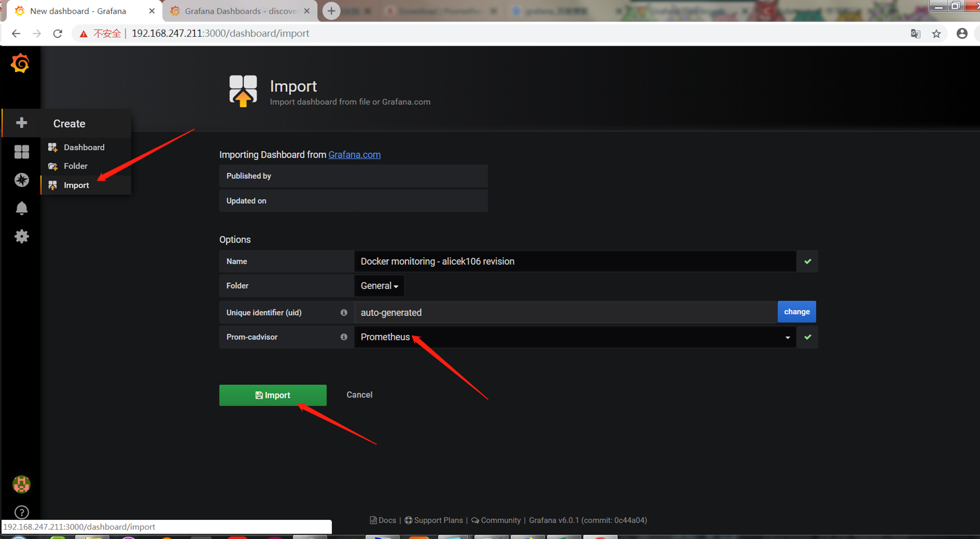The width and height of the screenshot is (980, 539).
Task: Open the Grafana home logo
Action: pos(20,64)
